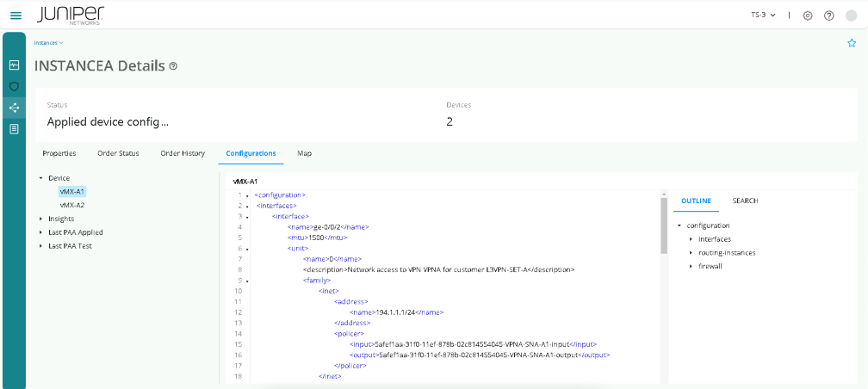Switch to the Order Status tab
868x389 pixels.
[118, 153]
